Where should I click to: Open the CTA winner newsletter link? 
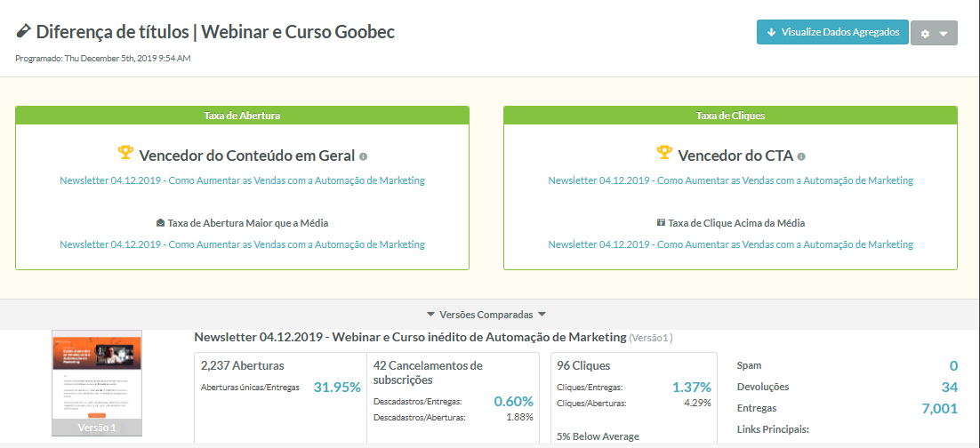click(x=731, y=180)
